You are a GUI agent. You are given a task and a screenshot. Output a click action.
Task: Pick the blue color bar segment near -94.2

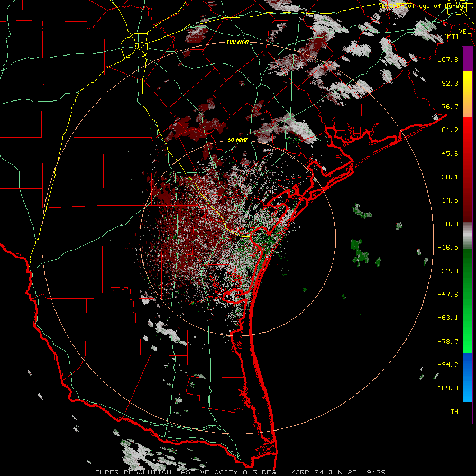pyautogui.click(x=467, y=364)
